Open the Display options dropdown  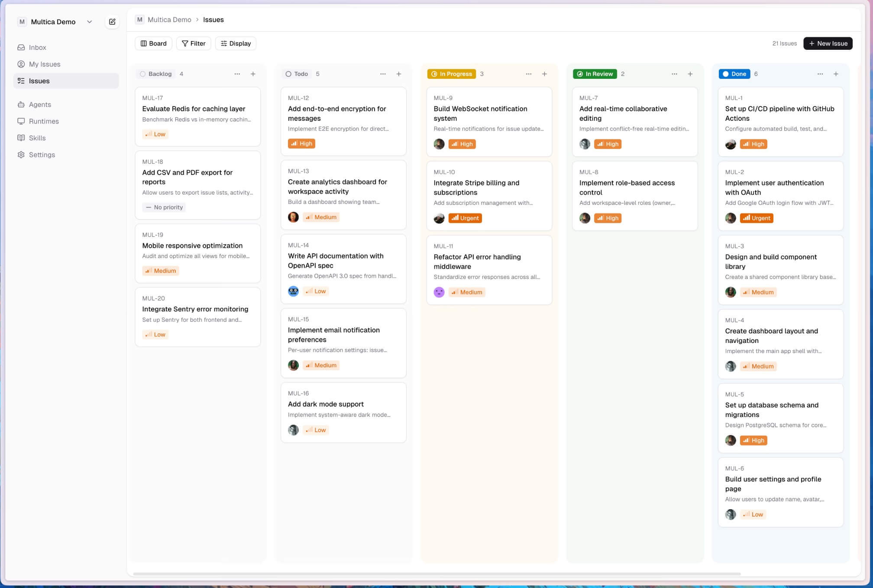pyautogui.click(x=236, y=43)
